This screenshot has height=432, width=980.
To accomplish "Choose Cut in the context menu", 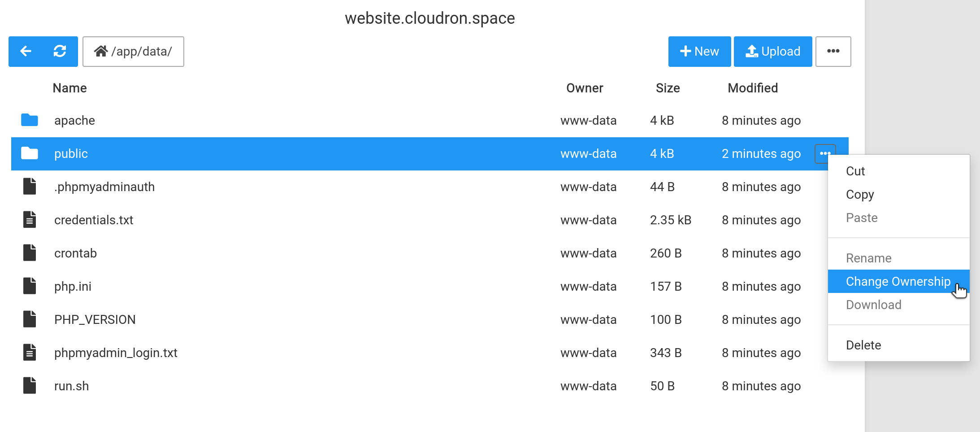I will (x=855, y=171).
